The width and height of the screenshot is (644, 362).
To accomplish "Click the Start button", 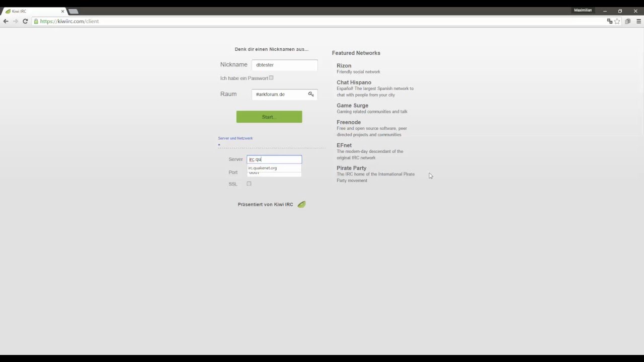I will [269, 117].
